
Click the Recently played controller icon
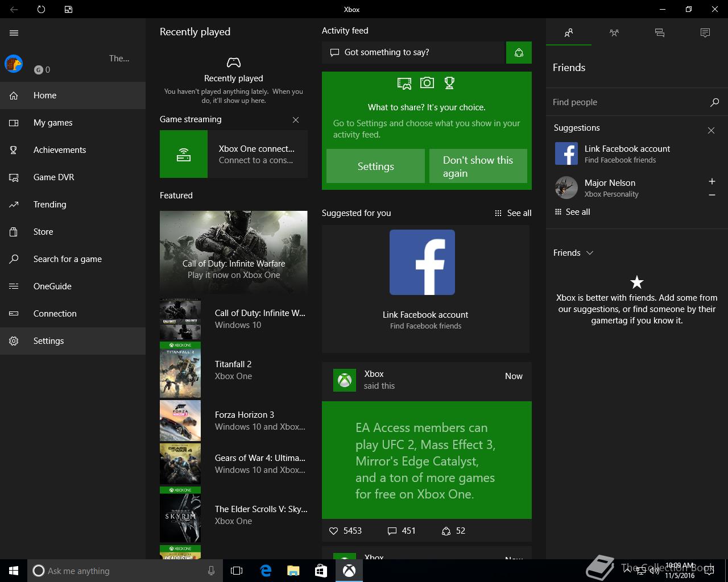(x=234, y=62)
